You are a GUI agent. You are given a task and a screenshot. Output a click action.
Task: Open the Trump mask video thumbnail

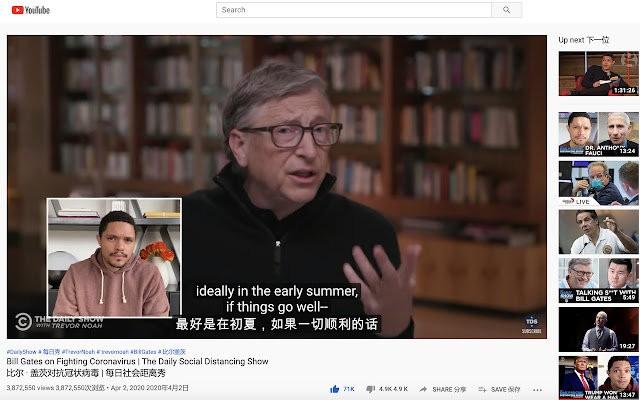click(598, 377)
